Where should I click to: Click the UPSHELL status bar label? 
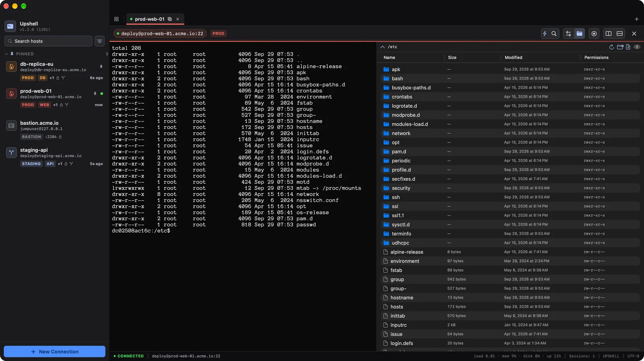coord(611,356)
